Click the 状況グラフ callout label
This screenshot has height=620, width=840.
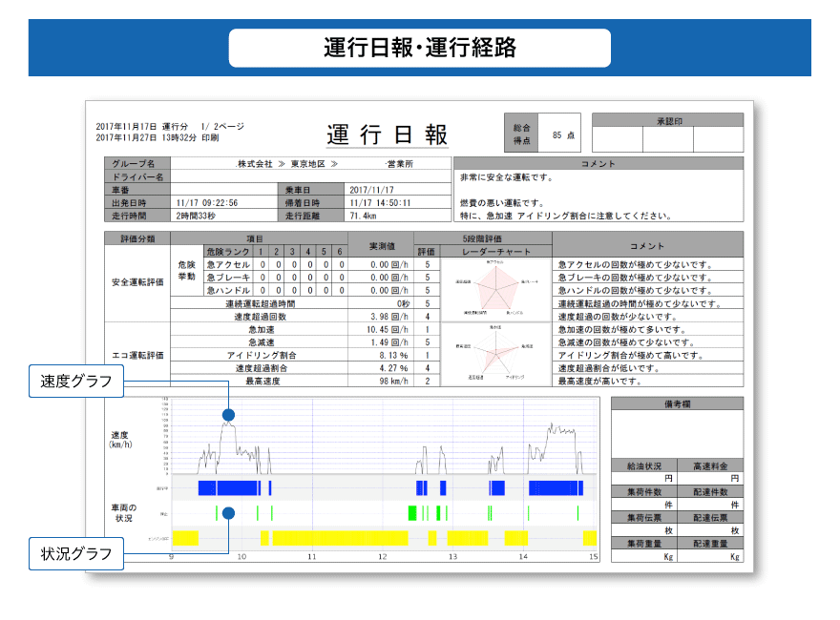pos(76,553)
